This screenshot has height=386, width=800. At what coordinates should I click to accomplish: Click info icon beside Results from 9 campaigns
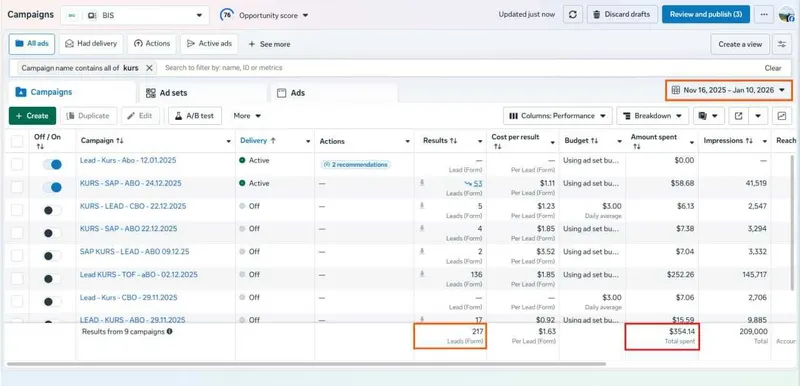click(x=169, y=331)
